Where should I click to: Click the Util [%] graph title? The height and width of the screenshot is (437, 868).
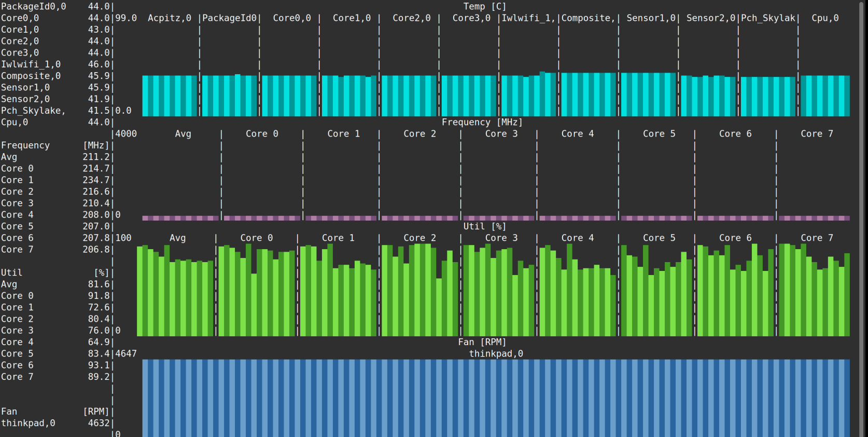tap(484, 226)
